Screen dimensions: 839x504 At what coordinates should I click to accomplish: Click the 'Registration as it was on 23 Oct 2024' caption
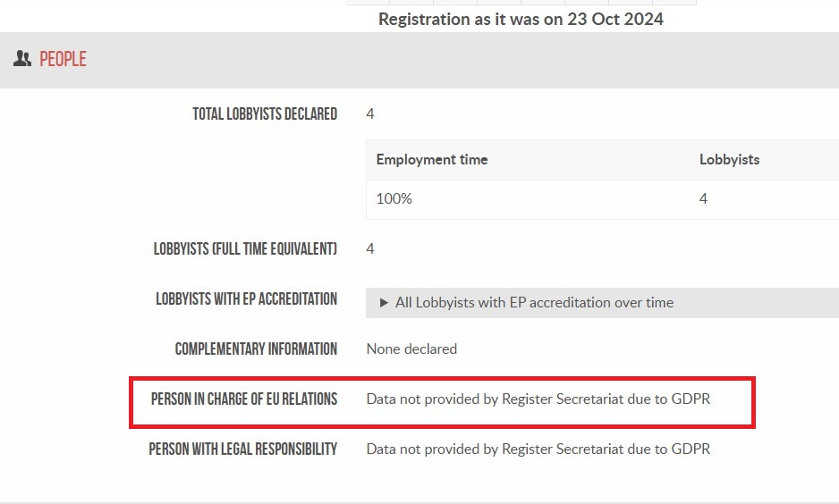[521, 20]
